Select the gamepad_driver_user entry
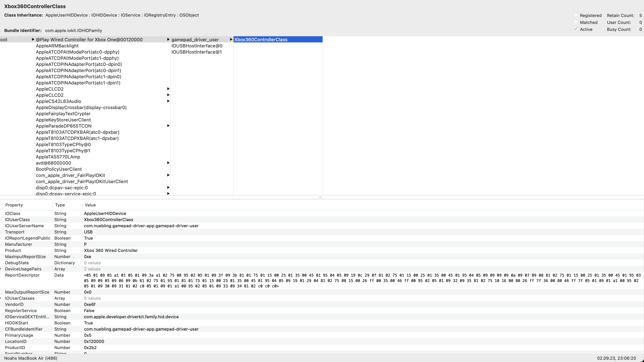 point(195,39)
